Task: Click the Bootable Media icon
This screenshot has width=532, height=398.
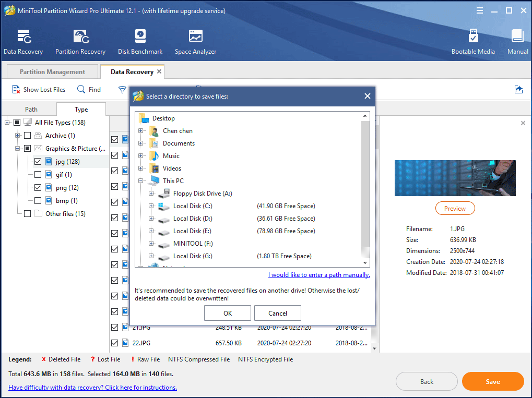Action: pos(473,37)
